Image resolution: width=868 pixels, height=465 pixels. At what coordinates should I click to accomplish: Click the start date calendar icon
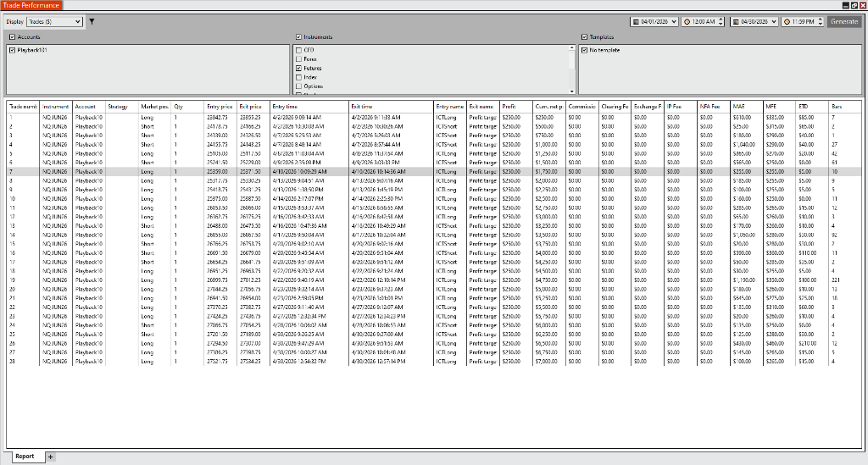636,21
